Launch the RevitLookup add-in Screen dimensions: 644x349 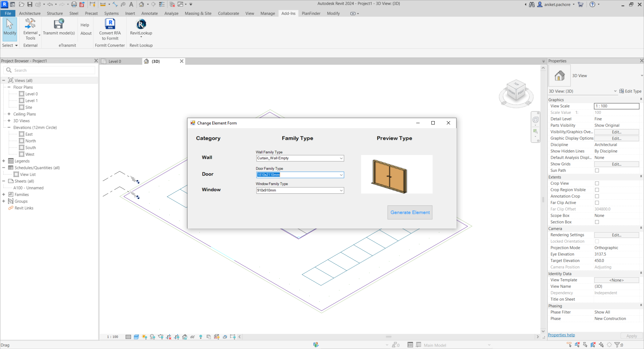[141, 28]
